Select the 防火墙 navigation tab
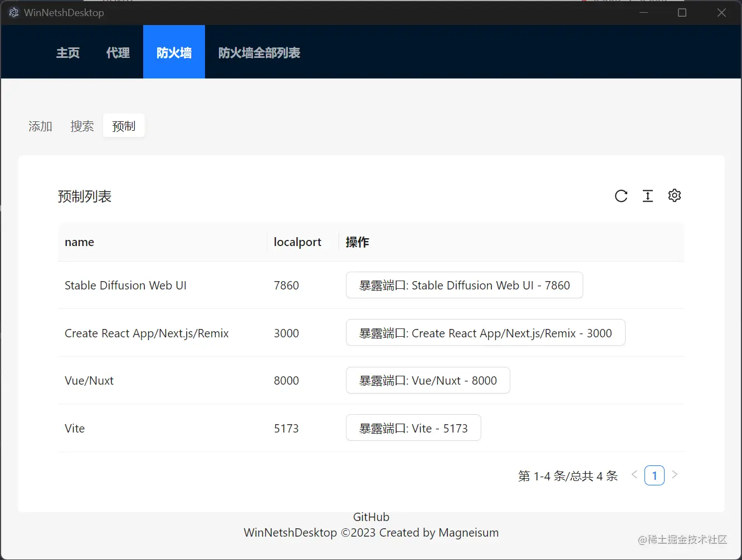Viewport: 742px width, 560px height. point(174,53)
